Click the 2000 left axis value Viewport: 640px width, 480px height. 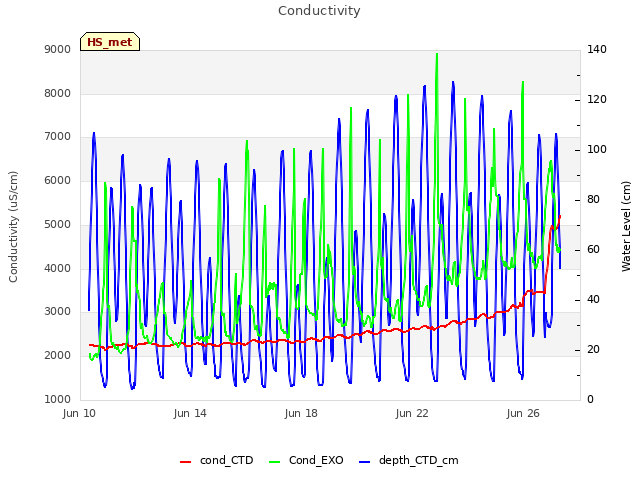click(x=58, y=356)
